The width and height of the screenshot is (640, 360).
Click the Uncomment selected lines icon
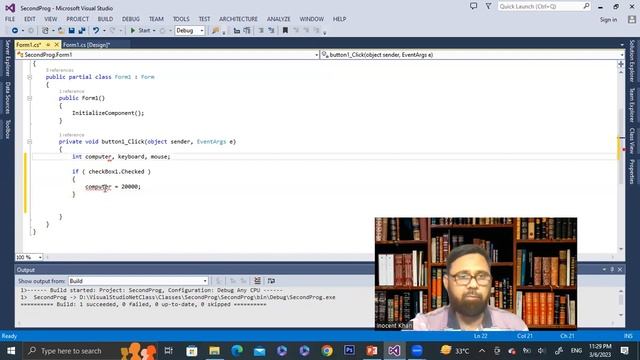(247, 31)
